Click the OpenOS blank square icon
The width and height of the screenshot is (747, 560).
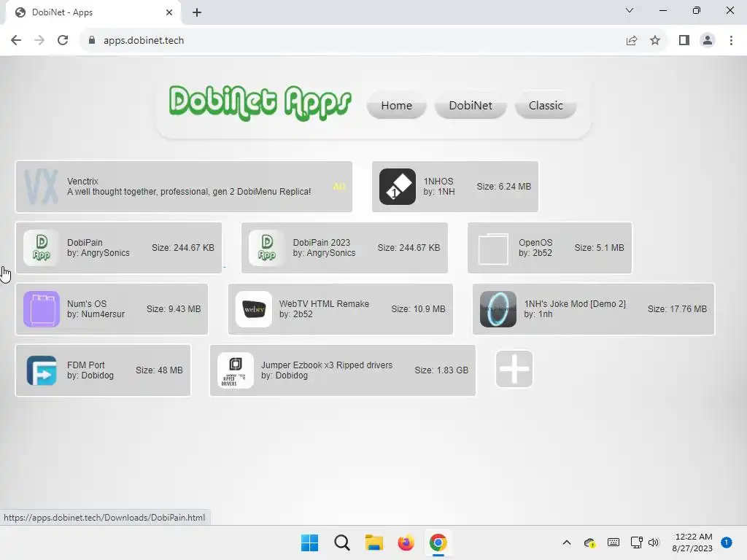[x=493, y=248]
